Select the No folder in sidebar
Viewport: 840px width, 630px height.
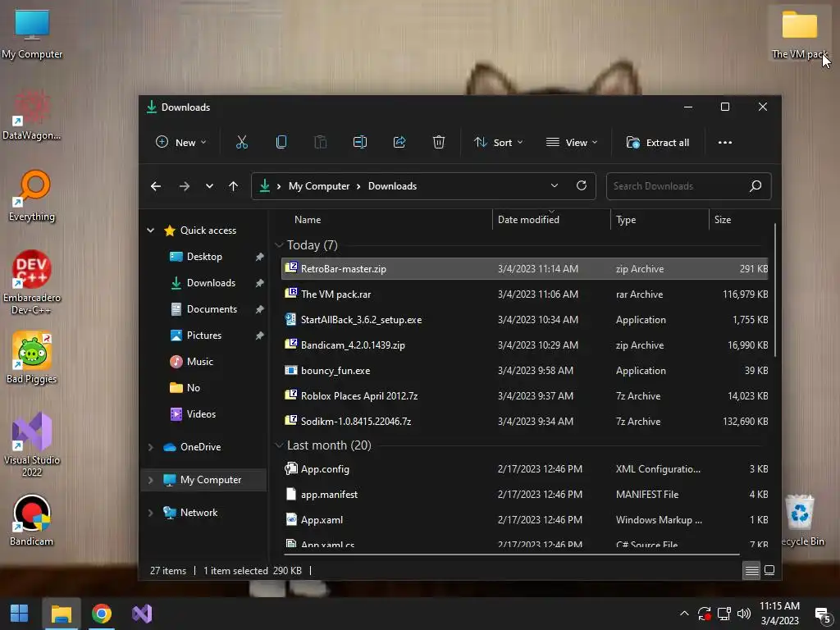coord(193,388)
